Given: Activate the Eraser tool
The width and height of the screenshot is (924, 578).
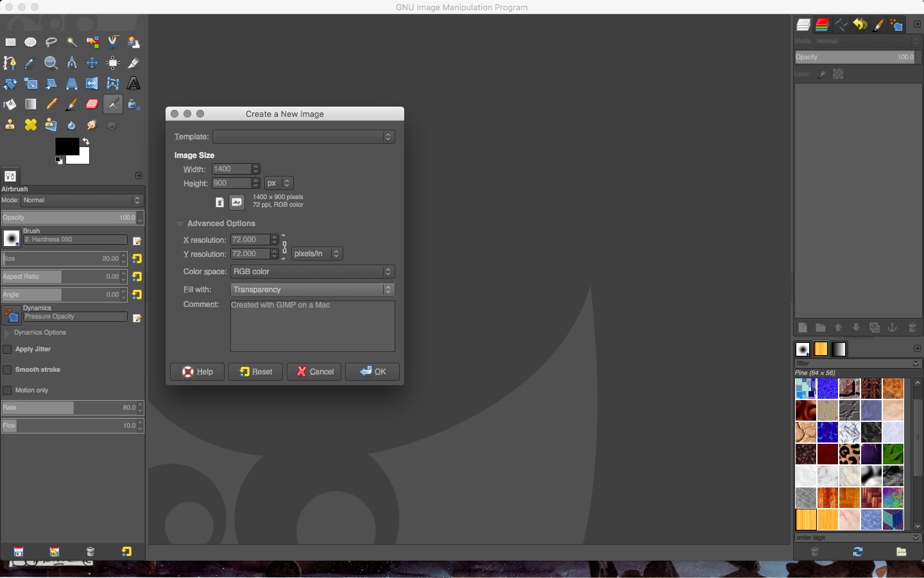Looking at the screenshot, I should point(92,104).
